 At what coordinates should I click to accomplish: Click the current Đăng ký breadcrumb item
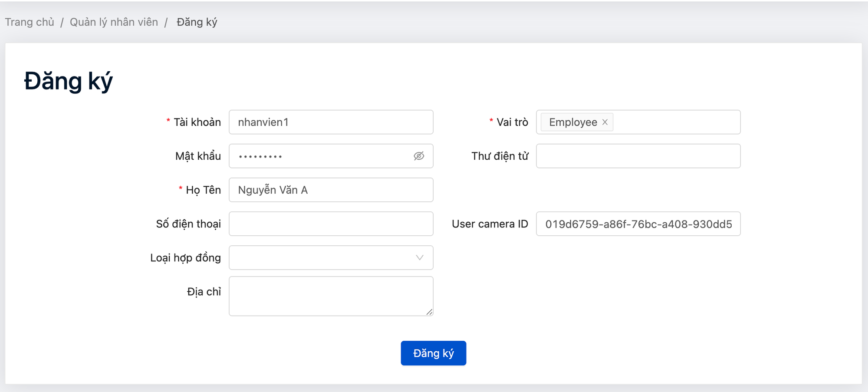coord(197,22)
